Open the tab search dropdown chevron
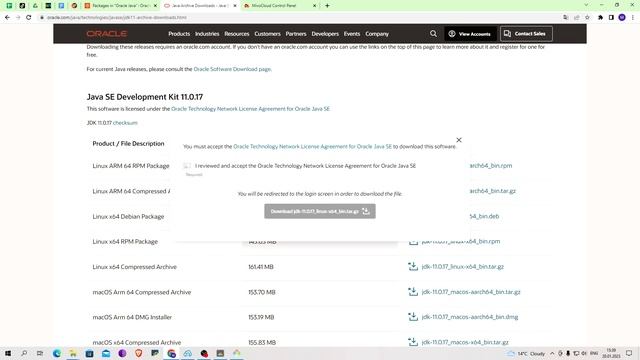Viewport: 640px width, 360px height. 586,5
